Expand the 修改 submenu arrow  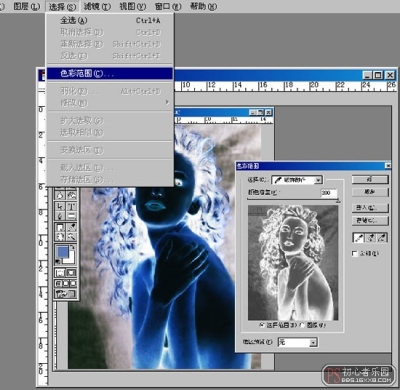(167, 102)
